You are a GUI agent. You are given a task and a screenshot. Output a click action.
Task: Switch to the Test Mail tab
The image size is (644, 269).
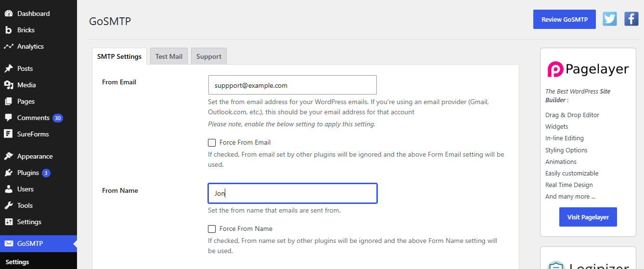tap(169, 56)
